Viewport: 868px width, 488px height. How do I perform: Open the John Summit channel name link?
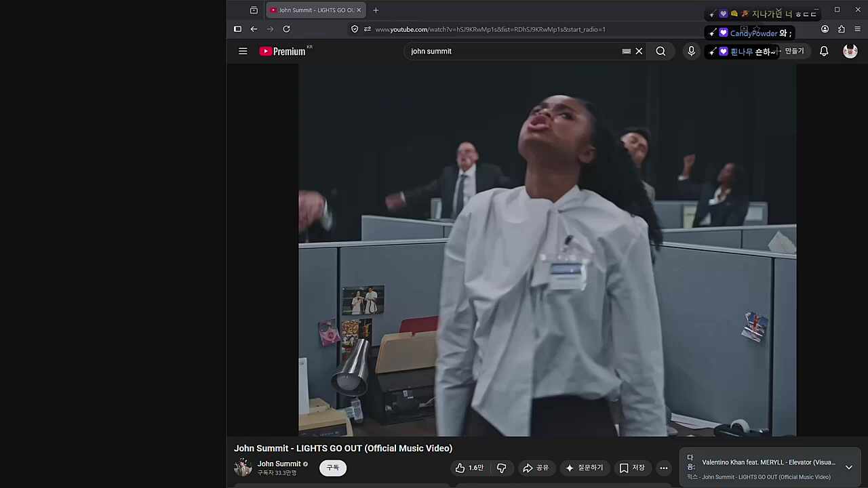(x=279, y=464)
